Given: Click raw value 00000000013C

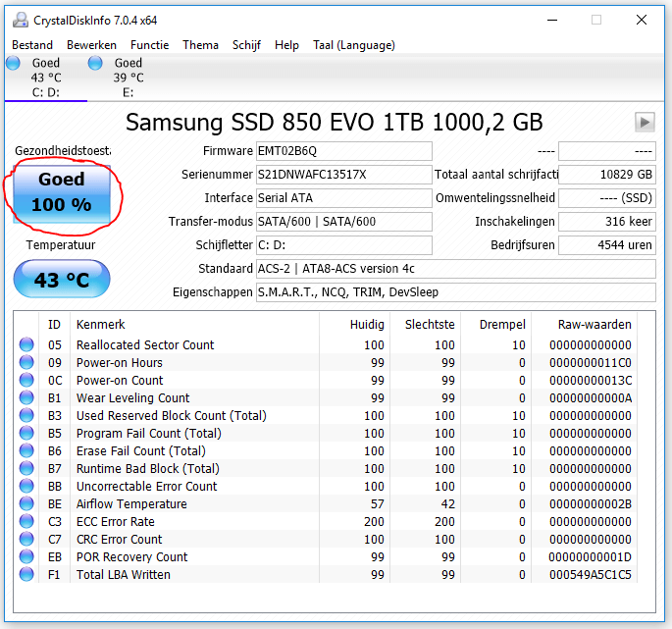Looking at the screenshot, I should tap(591, 381).
